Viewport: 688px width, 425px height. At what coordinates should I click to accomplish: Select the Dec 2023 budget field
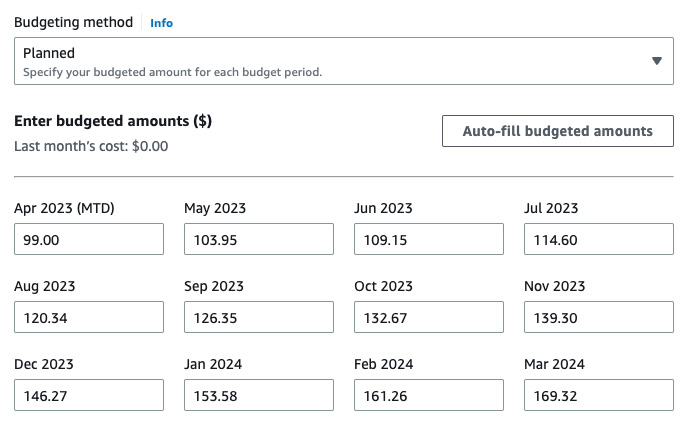click(x=89, y=395)
